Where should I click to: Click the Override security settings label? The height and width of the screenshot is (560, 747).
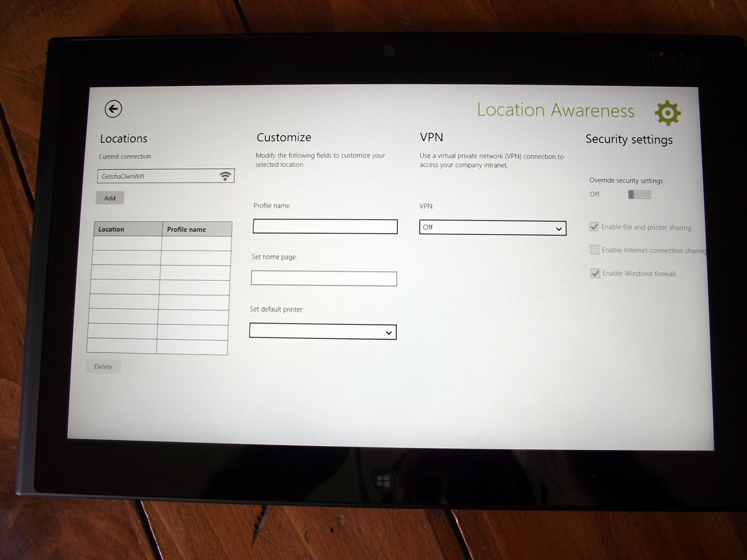click(626, 181)
